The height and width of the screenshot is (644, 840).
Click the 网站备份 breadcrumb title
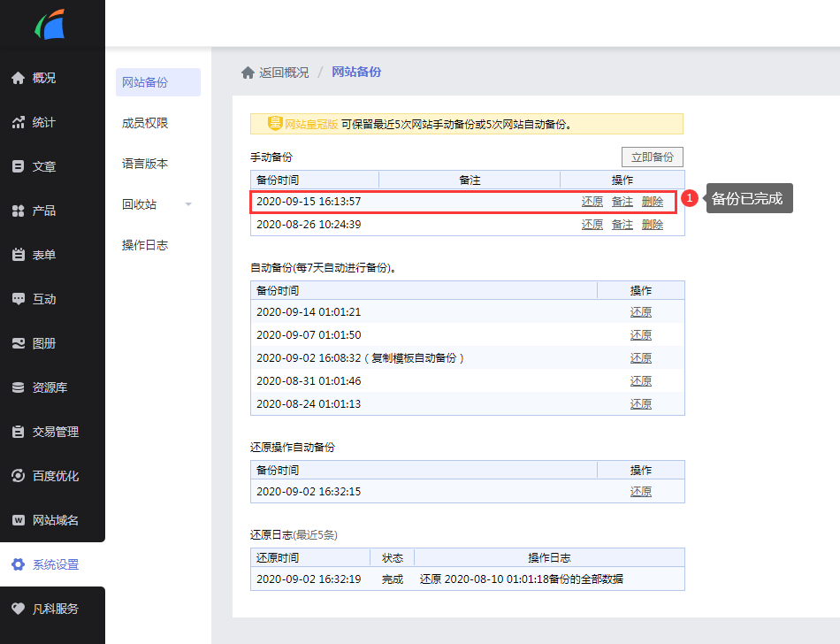(x=356, y=72)
